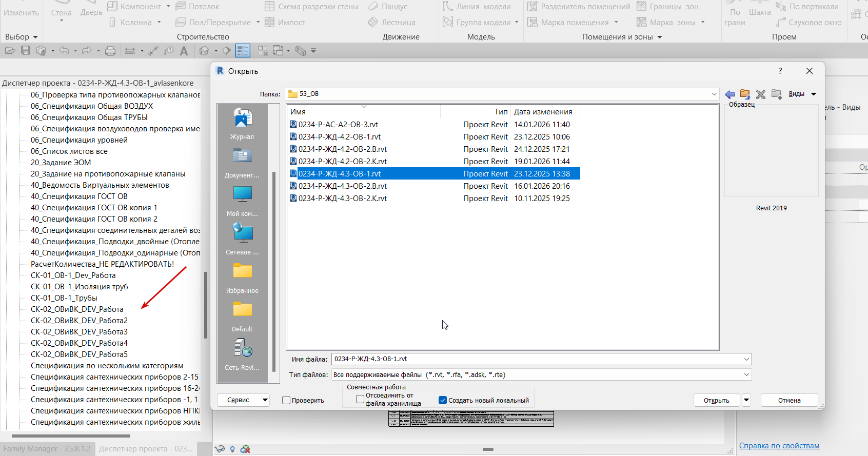This screenshot has height=456, width=868.
Task: Open the Справка по свойствам link
Action: (779, 446)
